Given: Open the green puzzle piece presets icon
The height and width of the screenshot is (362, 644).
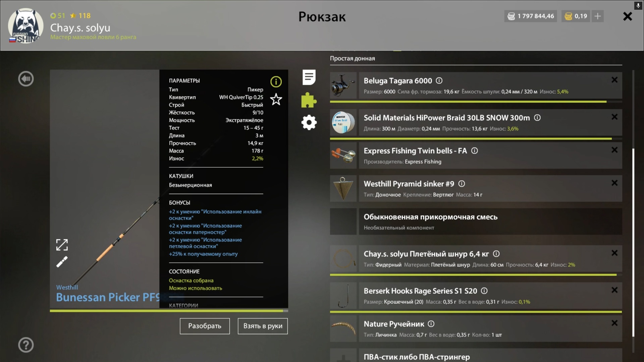Looking at the screenshot, I should tap(309, 100).
